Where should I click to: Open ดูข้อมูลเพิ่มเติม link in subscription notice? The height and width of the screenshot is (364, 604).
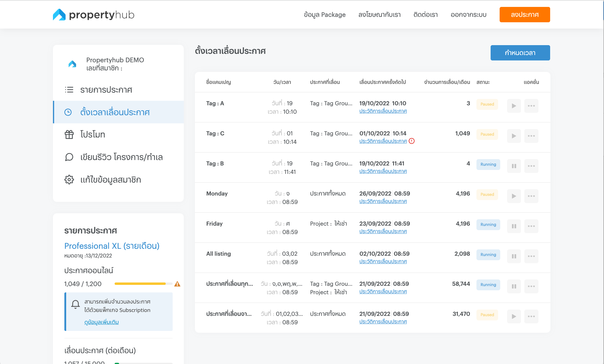tap(101, 322)
